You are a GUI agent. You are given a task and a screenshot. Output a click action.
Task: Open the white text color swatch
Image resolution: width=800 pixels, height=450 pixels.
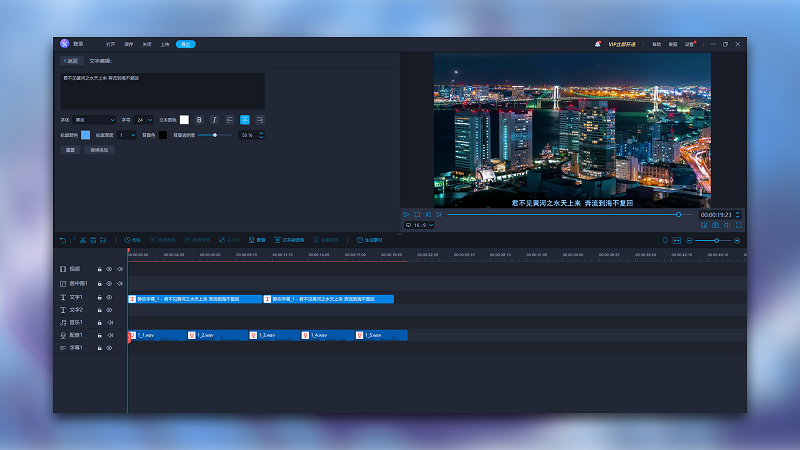[x=184, y=120]
